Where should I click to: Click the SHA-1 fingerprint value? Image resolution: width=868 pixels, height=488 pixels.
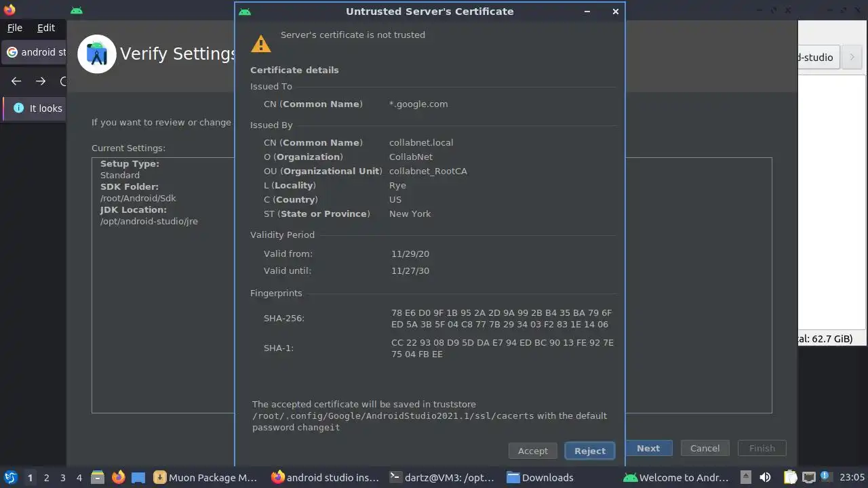tap(502, 348)
